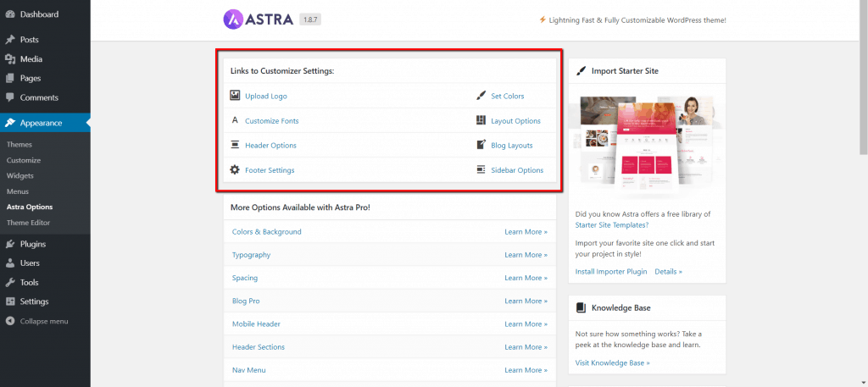Select Astra Options submenu item

(30, 207)
